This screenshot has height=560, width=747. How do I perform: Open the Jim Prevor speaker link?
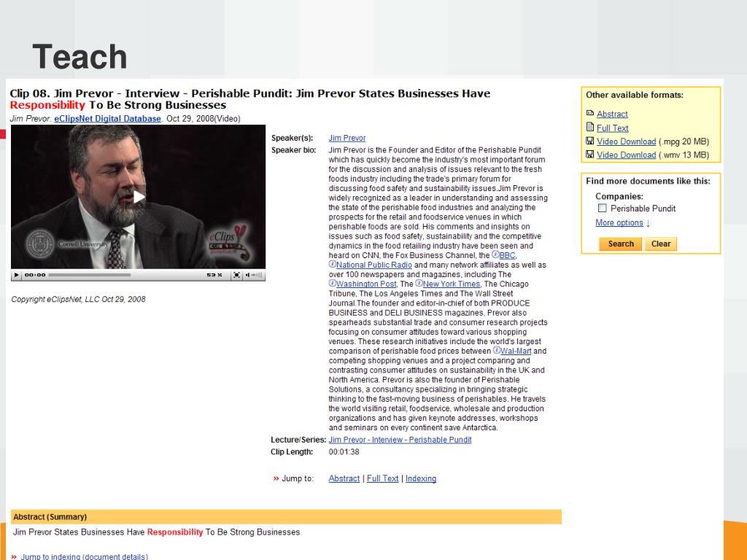point(347,138)
